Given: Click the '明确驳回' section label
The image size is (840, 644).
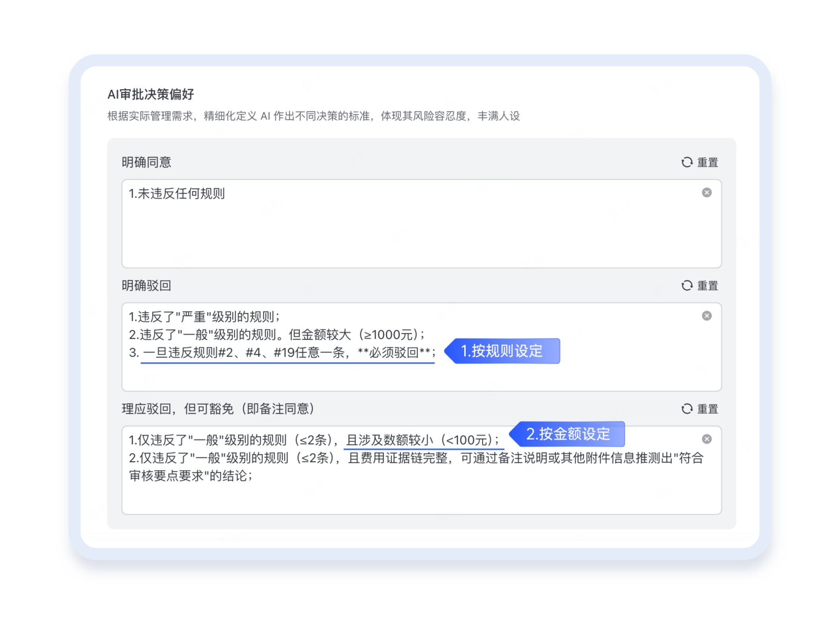Looking at the screenshot, I should [x=146, y=285].
